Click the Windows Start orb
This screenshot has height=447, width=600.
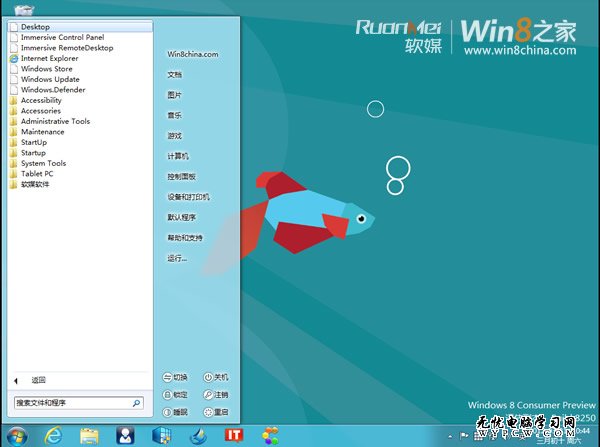coord(16,436)
